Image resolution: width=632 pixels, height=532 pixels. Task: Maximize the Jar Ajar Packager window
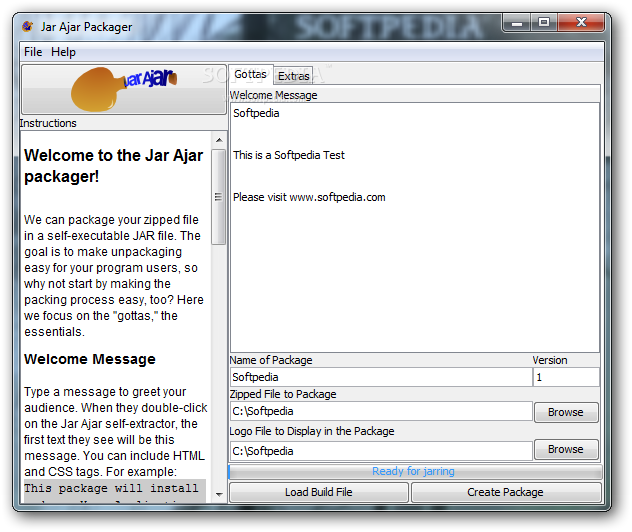(544, 23)
